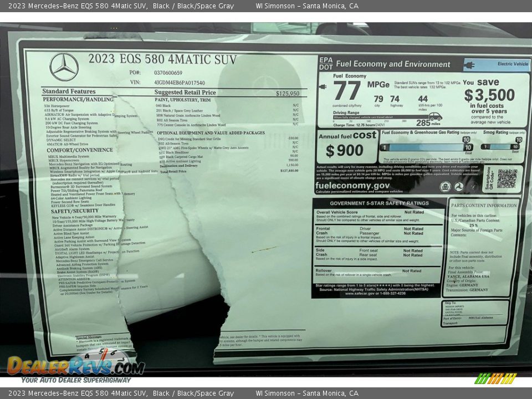Click the car icon beside 285 miles
The height and width of the screenshot is (399, 532).
(x=435, y=117)
